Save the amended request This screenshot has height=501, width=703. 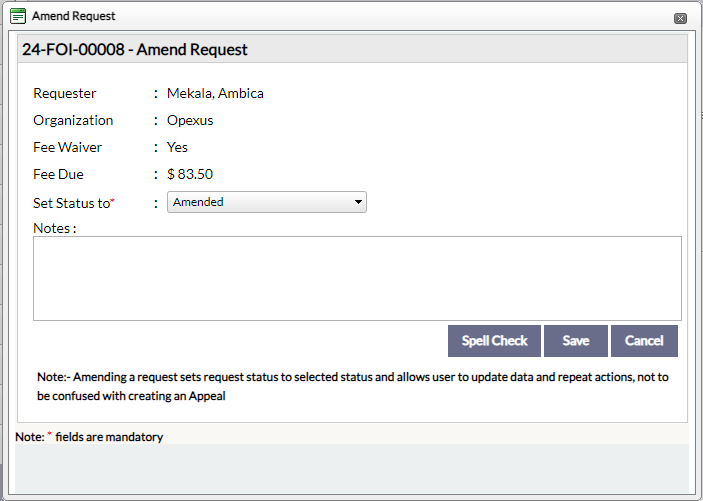click(576, 341)
